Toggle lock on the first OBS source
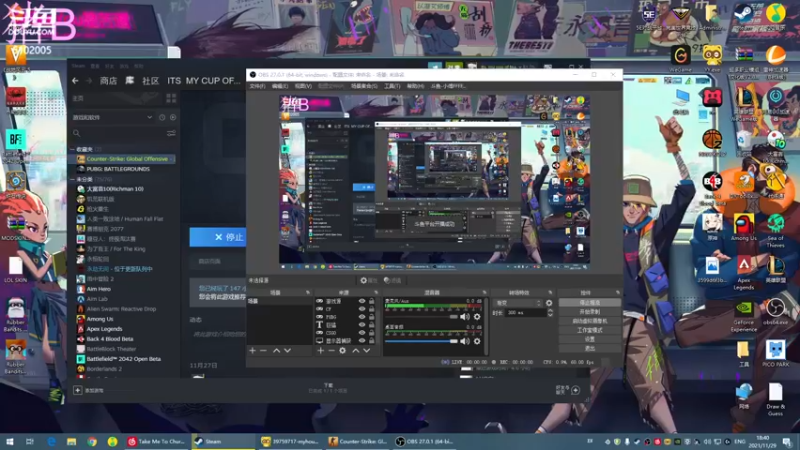Image resolution: width=800 pixels, height=450 pixels. (371, 302)
